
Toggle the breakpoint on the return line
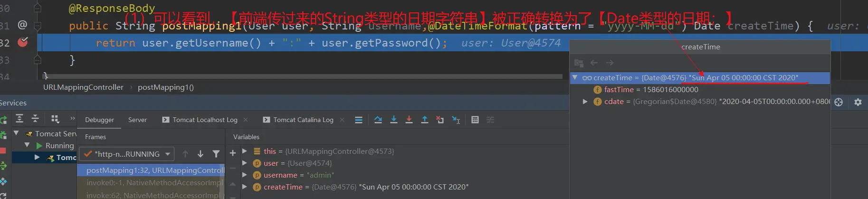coord(22,42)
